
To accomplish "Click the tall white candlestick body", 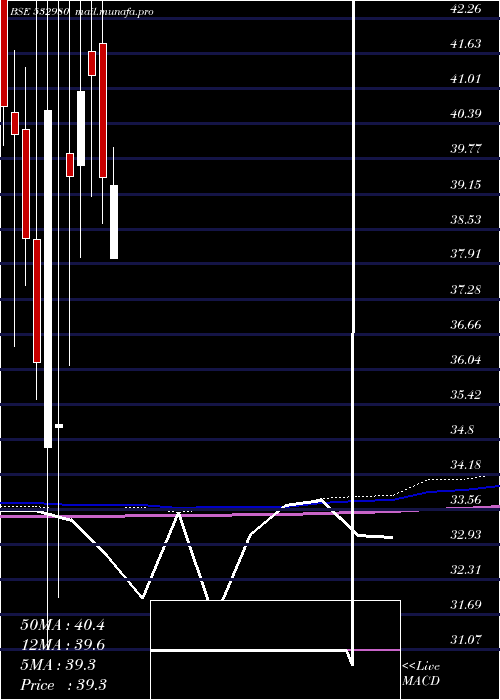I will coord(48,279).
